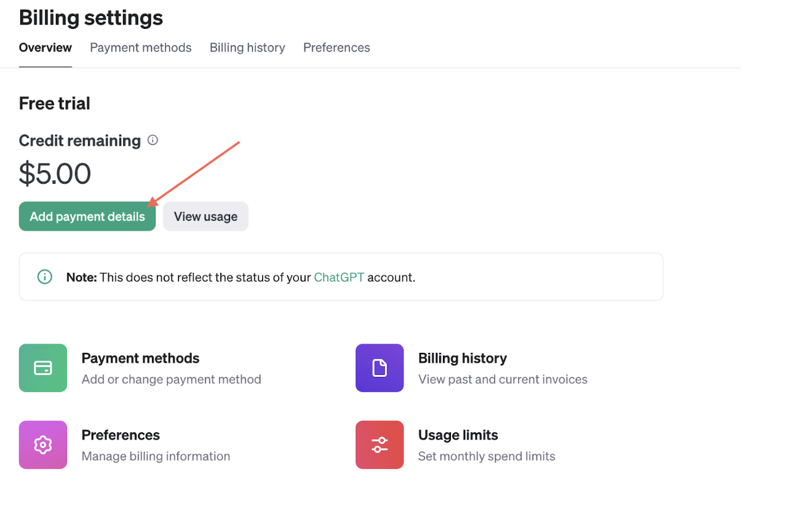Click the Payment methods tile title

coord(140,358)
